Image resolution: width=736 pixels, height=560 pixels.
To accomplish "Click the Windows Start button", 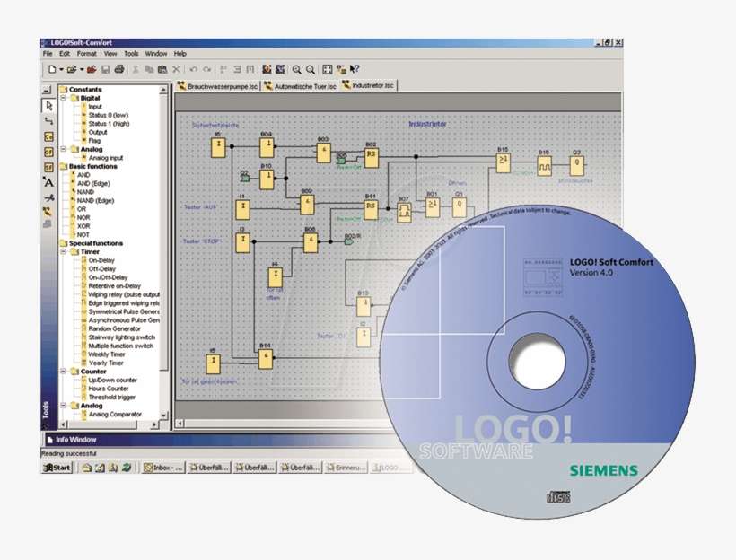I will point(57,468).
